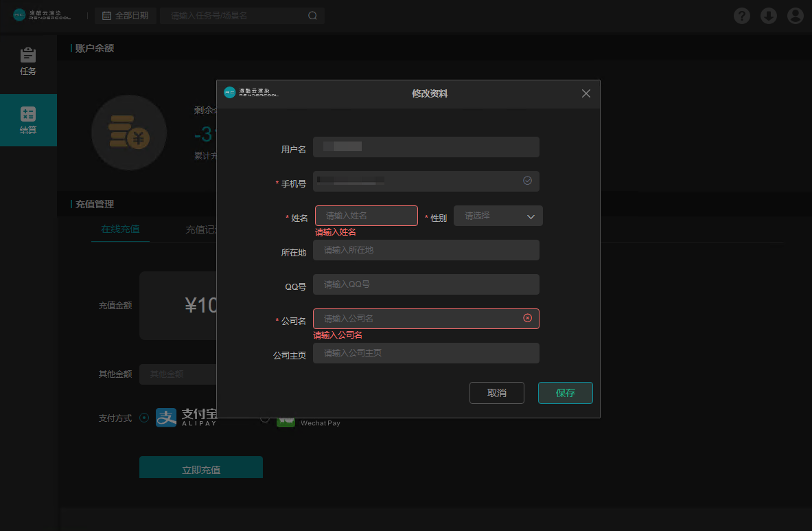Open the user account avatar icon
The height and width of the screenshot is (531, 812).
pos(795,16)
